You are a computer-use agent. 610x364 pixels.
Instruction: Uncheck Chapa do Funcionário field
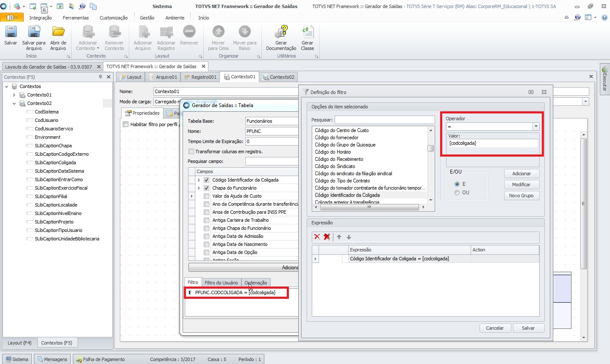pyautogui.click(x=207, y=188)
